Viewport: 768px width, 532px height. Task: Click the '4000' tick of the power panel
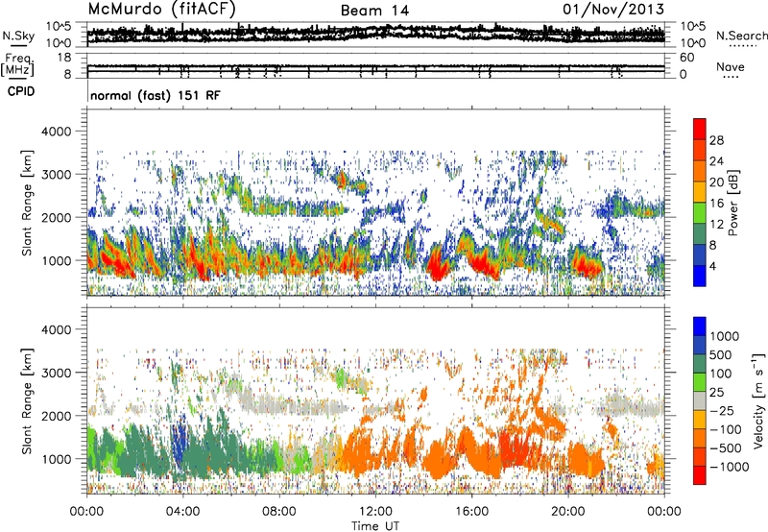click(58, 132)
